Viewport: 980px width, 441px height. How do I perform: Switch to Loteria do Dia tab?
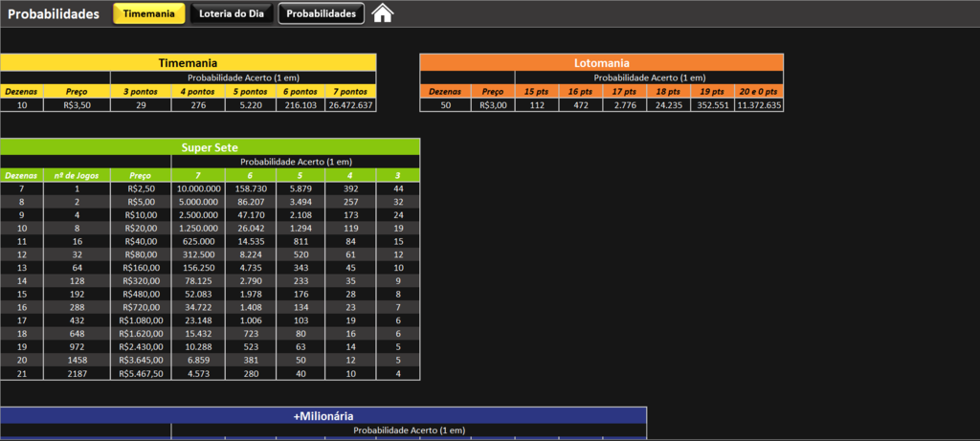click(232, 13)
